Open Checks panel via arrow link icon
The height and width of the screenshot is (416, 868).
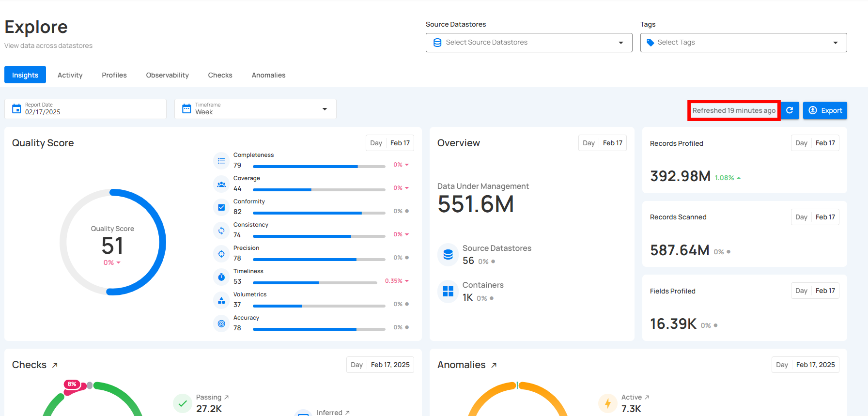point(55,365)
